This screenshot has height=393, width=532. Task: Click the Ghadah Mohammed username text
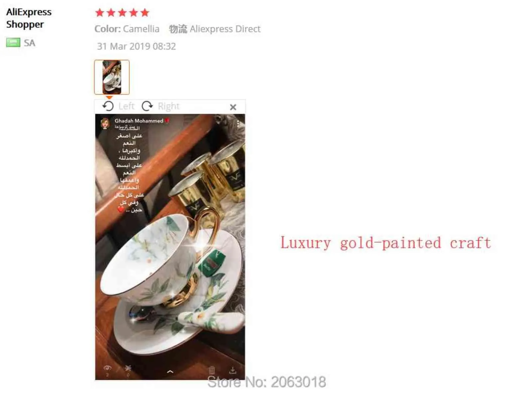coord(139,121)
